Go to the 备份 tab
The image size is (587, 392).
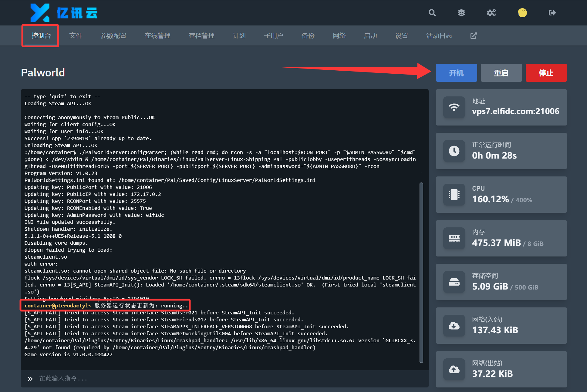pyautogui.click(x=308, y=36)
